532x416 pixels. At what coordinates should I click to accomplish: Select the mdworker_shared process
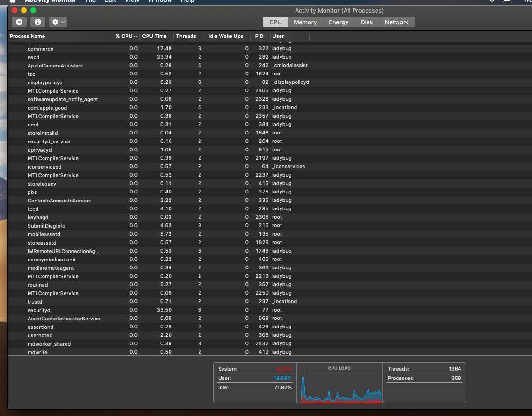270,344
